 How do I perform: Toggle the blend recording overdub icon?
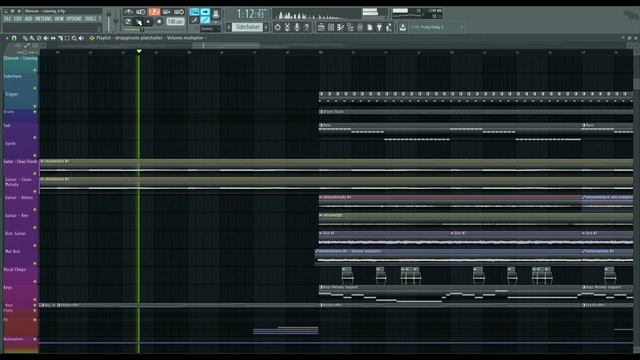click(x=167, y=12)
